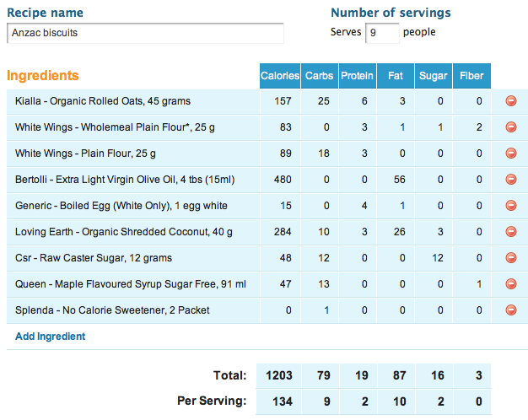Viewport: 528px width, 420px height.
Task: Click the Add Ingredient link
Action: [50, 337]
